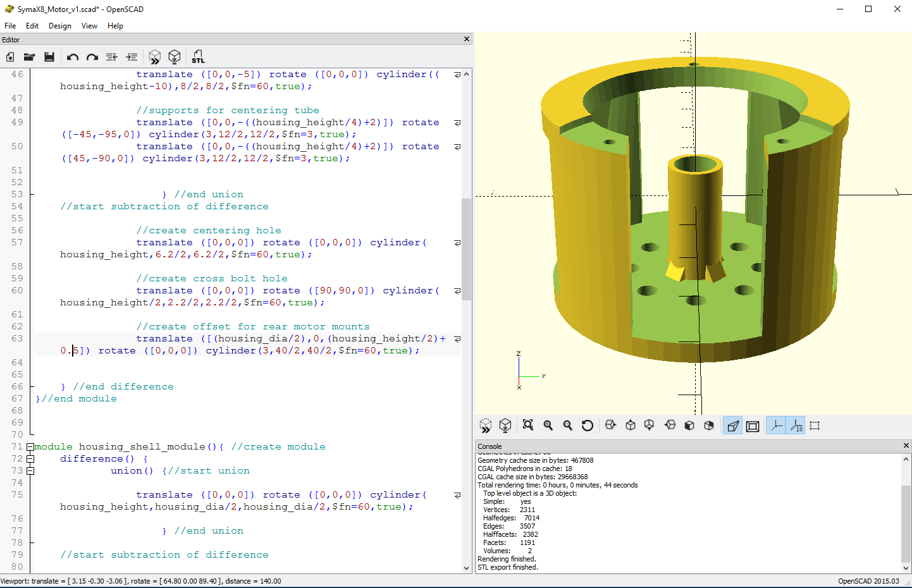Image resolution: width=912 pixels, height=588 pixels.
Task: Click the '} //end difference' text on line 66
Action: point(117,387)
